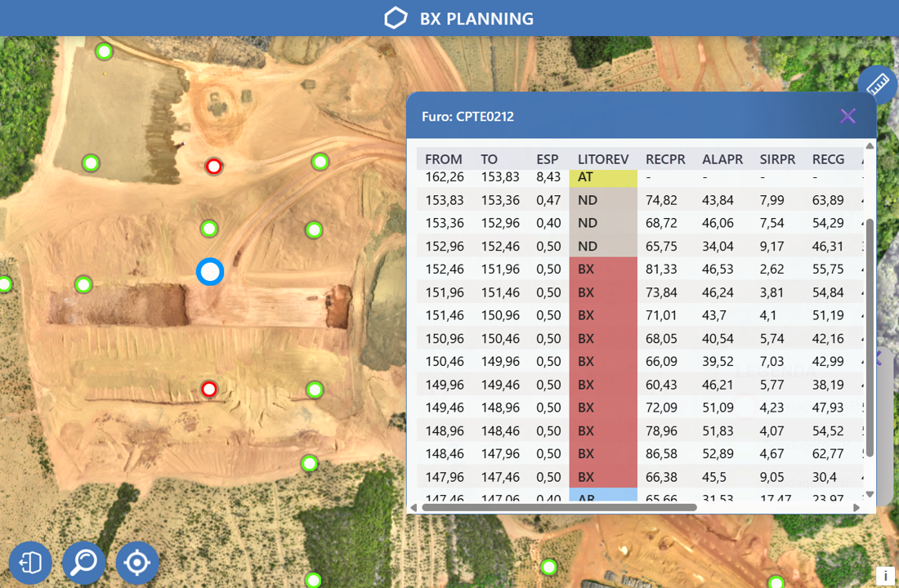Open the info icon in corner
The height and width of the screenshot is (588, 899).
[x=885, y=576]
